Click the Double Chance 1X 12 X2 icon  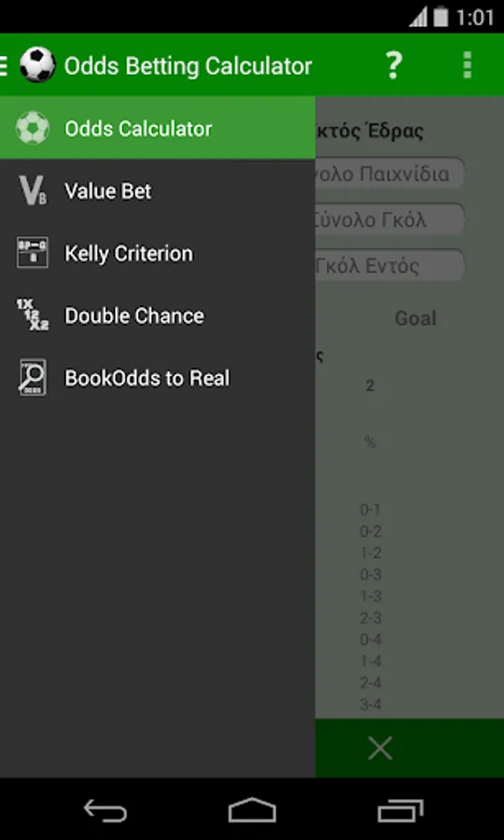point(32,315)
